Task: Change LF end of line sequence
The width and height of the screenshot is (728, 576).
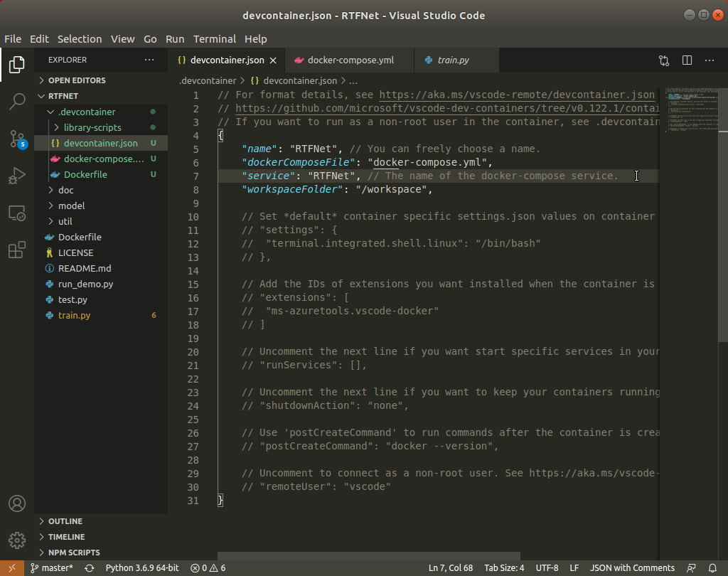Action: 574,568
